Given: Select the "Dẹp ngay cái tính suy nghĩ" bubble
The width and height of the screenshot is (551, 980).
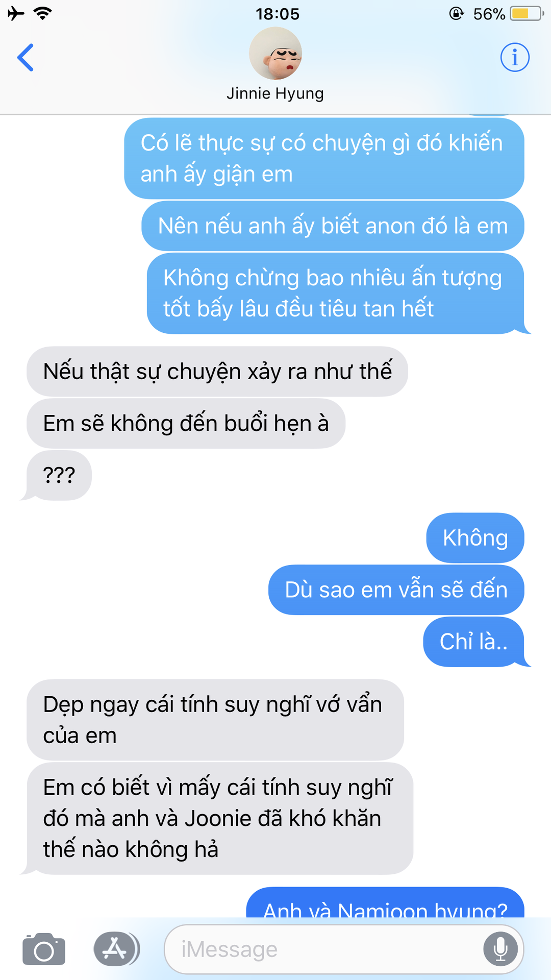Looking at the screenshot, I should click(x=215, y=720).
